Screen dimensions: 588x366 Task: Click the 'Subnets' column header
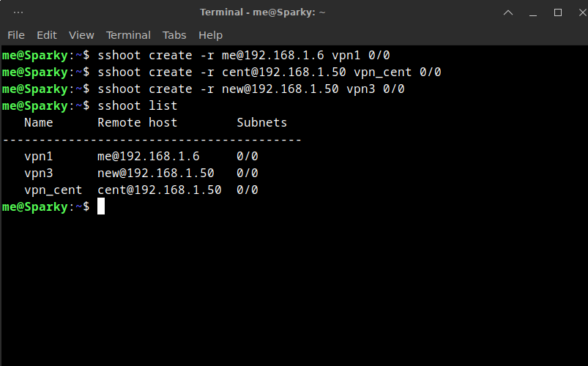tap(261, 123)
